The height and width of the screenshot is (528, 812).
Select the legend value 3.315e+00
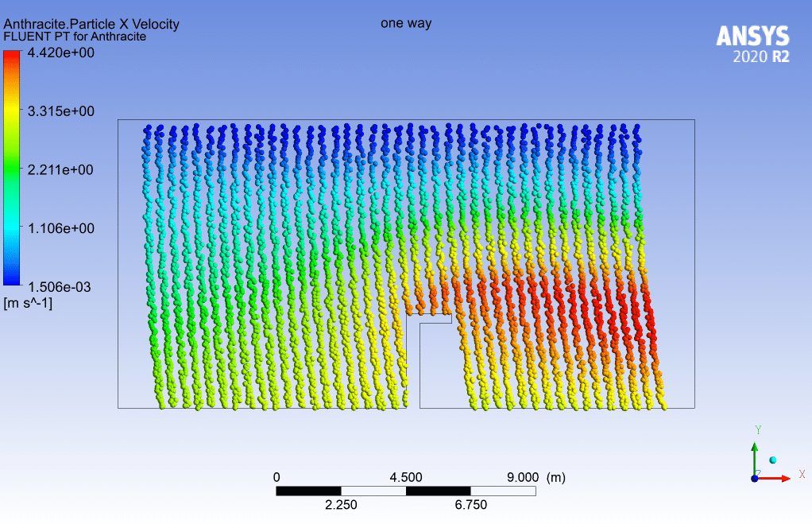pyautogui.click(x=61, y=111)
